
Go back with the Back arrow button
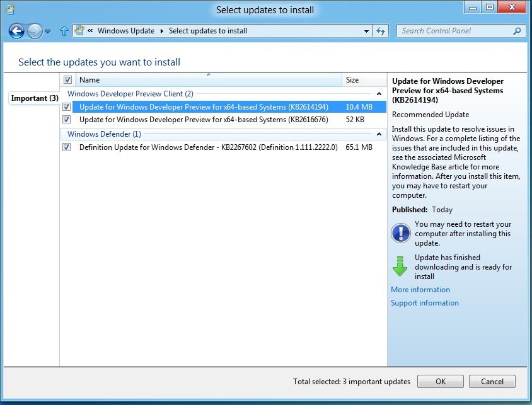click(16, 31)
